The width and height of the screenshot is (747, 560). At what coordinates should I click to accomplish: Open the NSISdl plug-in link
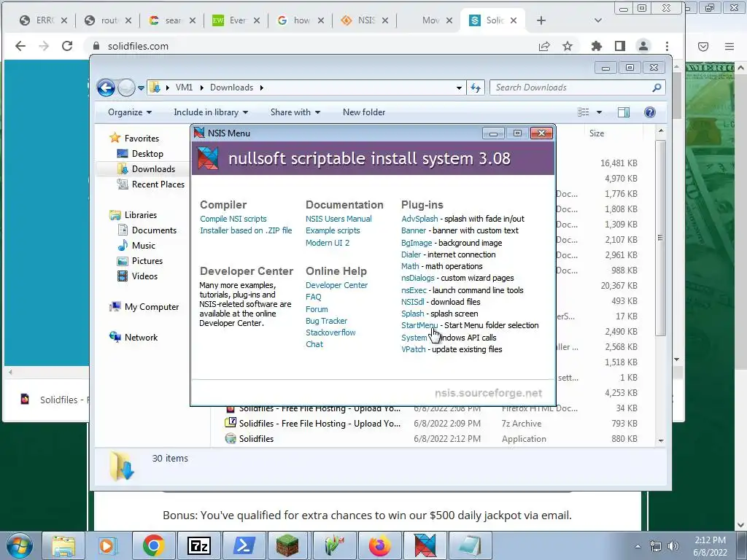[x=413, y=302]
